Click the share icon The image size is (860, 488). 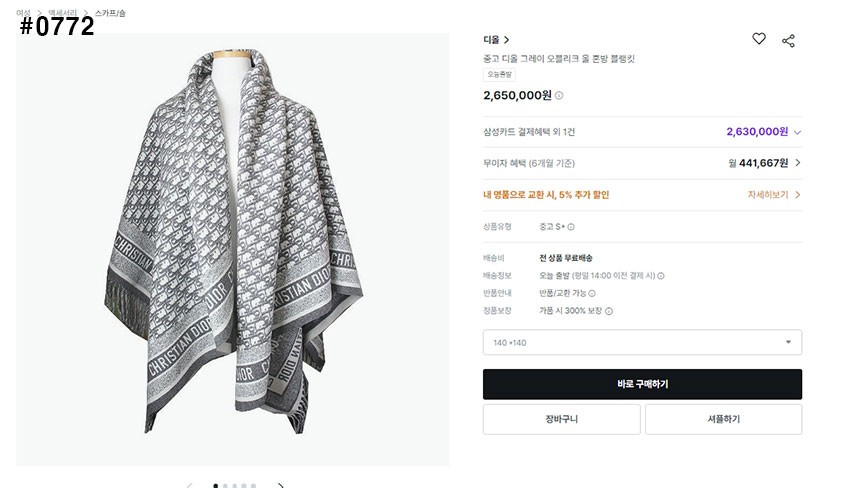(x=788, y=40)
